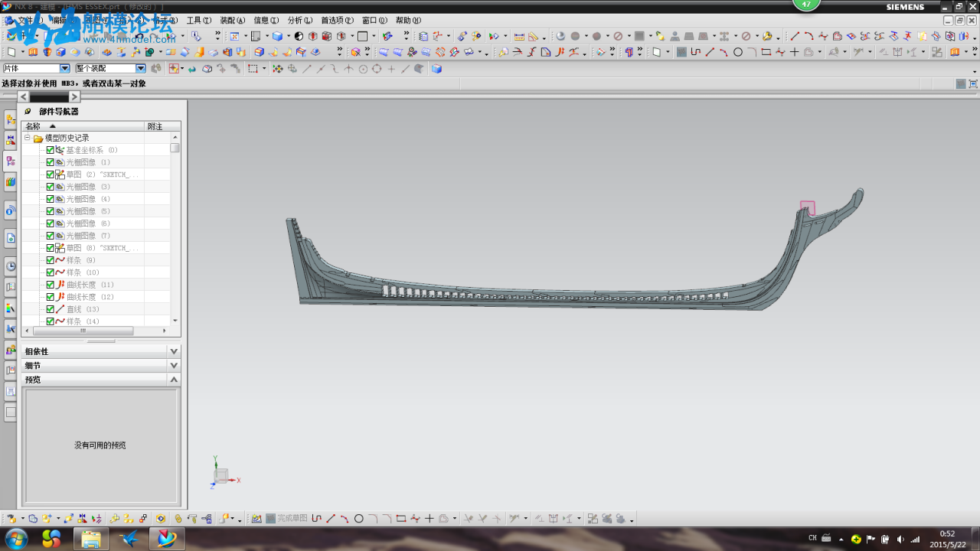Open the 整个装配 selection scope dropdown
This screenshot has height=551, width=980.
(x=141, y=68)
